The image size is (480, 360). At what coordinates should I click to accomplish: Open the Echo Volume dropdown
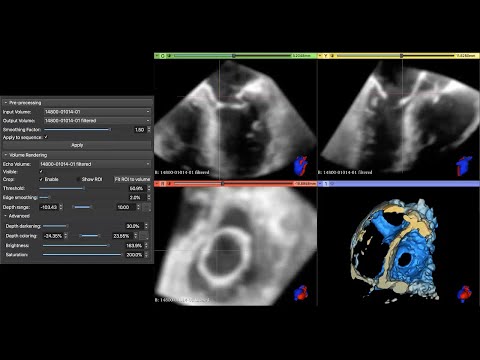(95, 164)
